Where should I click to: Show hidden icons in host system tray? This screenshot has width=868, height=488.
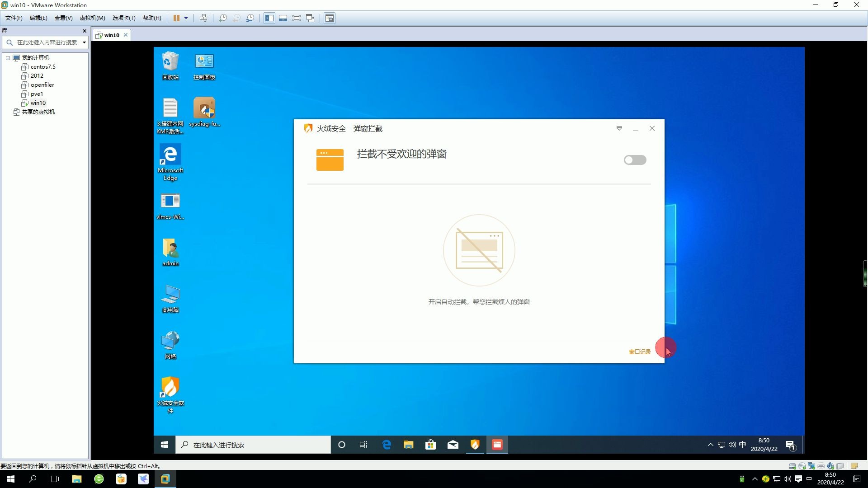[x=755, y=479]
